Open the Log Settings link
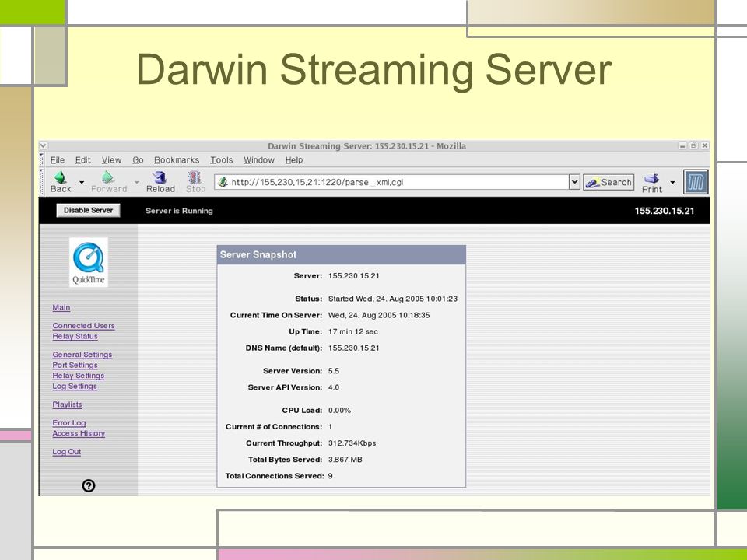The image size is (747, 560). (75, 387)
